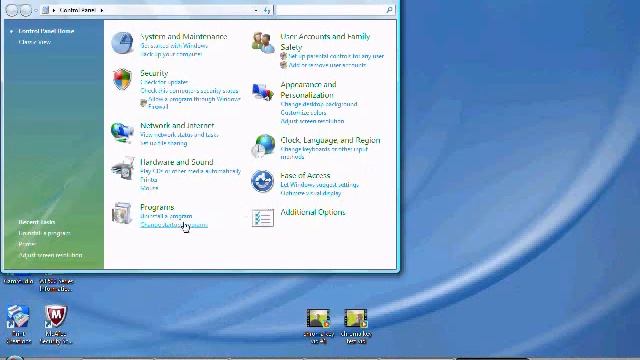
Task: Select the leftmost chroma key video file
Action: tap(318, 326)
